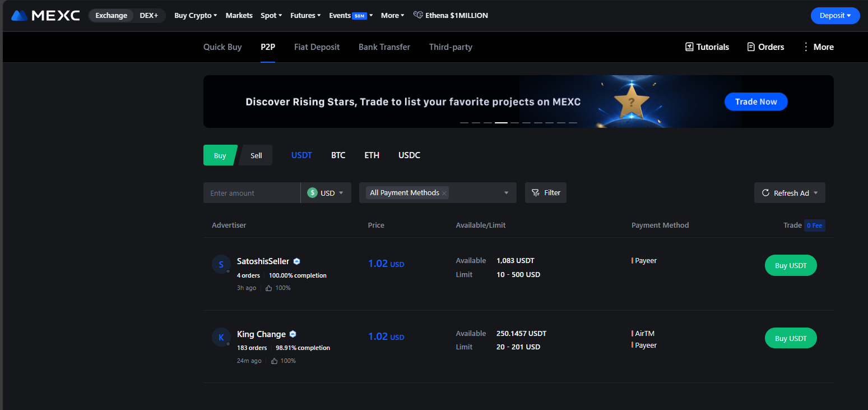
Task: Expand the Buy Crypto menu
Action: pos(196,15)
